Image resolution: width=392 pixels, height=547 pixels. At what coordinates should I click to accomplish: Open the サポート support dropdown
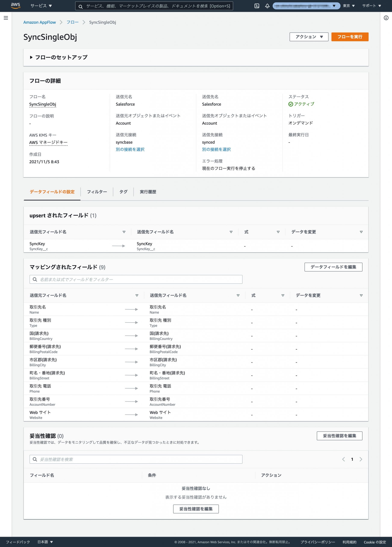click(x=371, y=6)
